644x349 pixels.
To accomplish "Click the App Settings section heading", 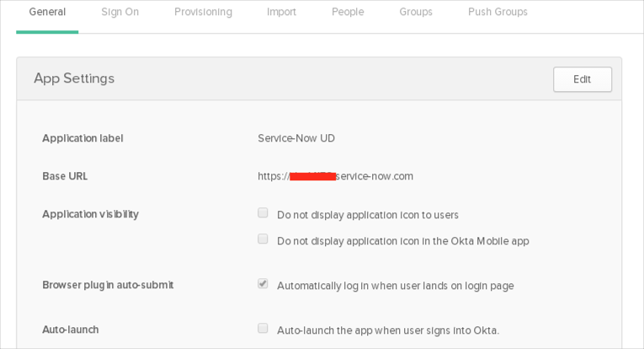I will [x=74, y=78].
